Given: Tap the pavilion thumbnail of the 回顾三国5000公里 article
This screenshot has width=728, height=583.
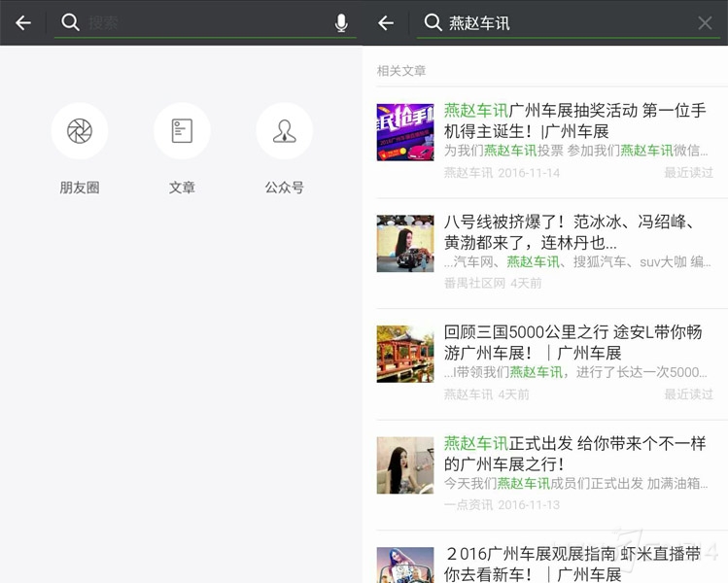Looking at the screenshot, I should pyautogui.click(x=405, y=354).
